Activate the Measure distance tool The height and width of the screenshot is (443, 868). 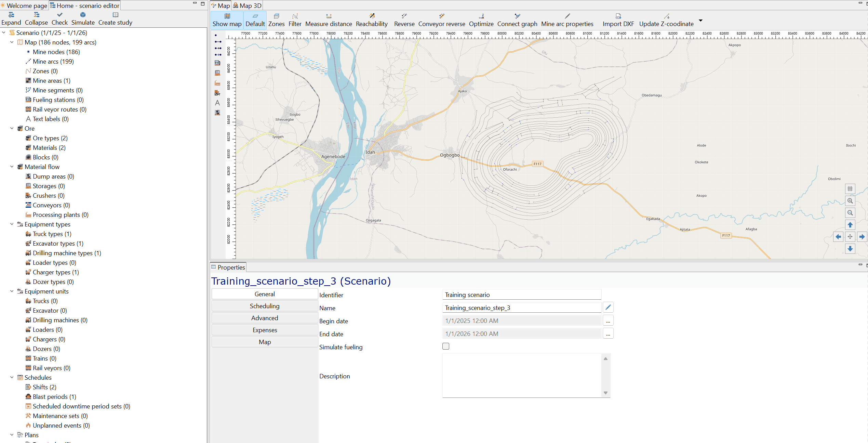click(x=329, y=20)
